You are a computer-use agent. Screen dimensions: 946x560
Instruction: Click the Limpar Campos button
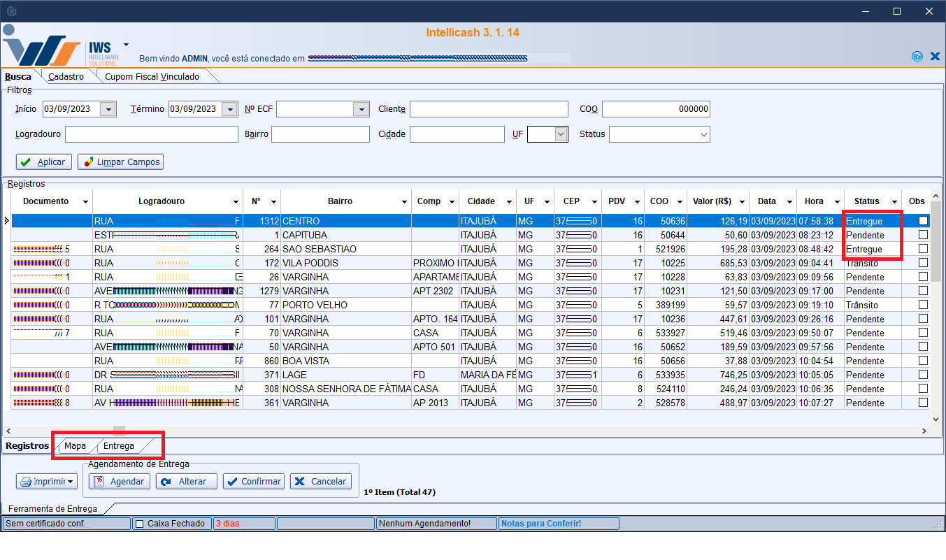(120, 162)
